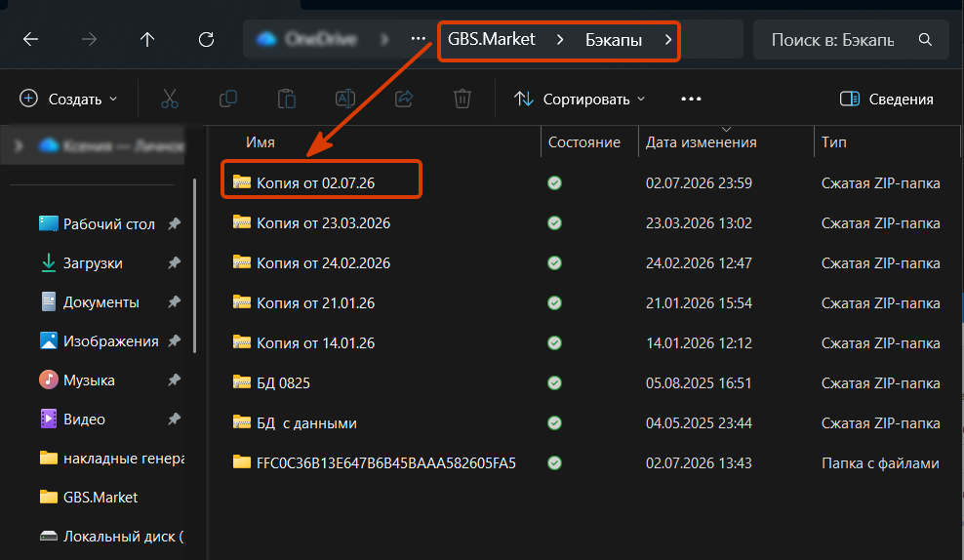Click ZIP folder icon of Копия от 23.03.2026
This screenshot has height=560, width=964.
coord(242,222)
